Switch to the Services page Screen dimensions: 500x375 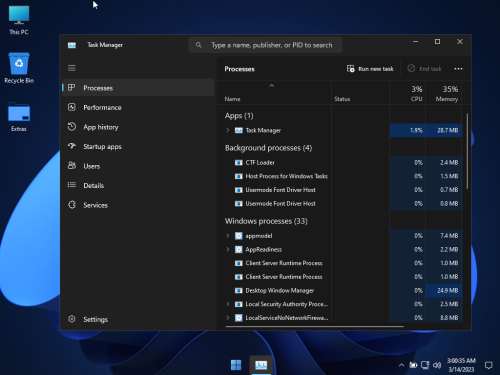click(138, 205)
